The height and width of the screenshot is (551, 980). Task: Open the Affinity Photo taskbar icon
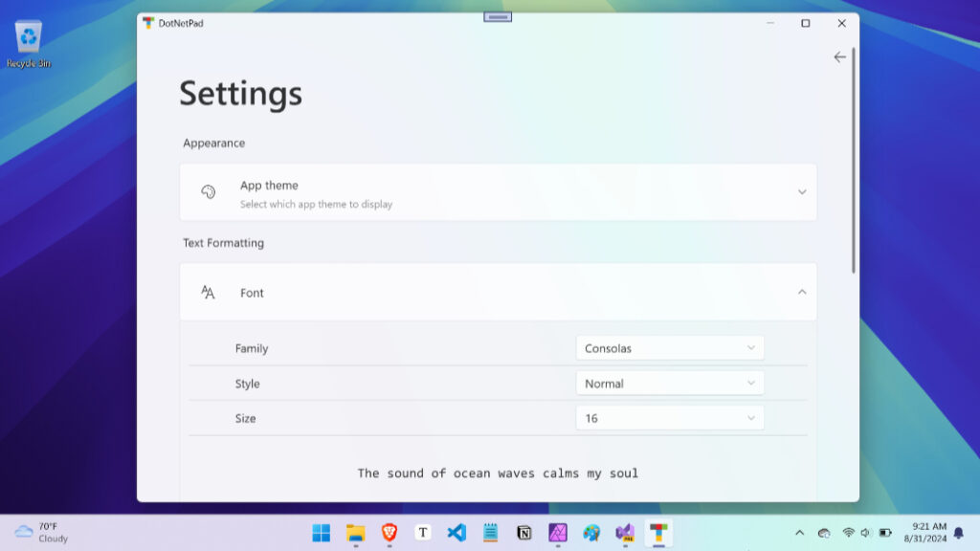(x=558, y=533)
